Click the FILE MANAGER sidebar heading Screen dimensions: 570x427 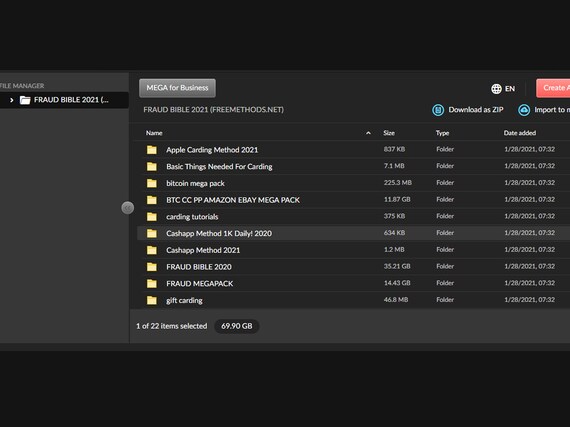(22, 86)
